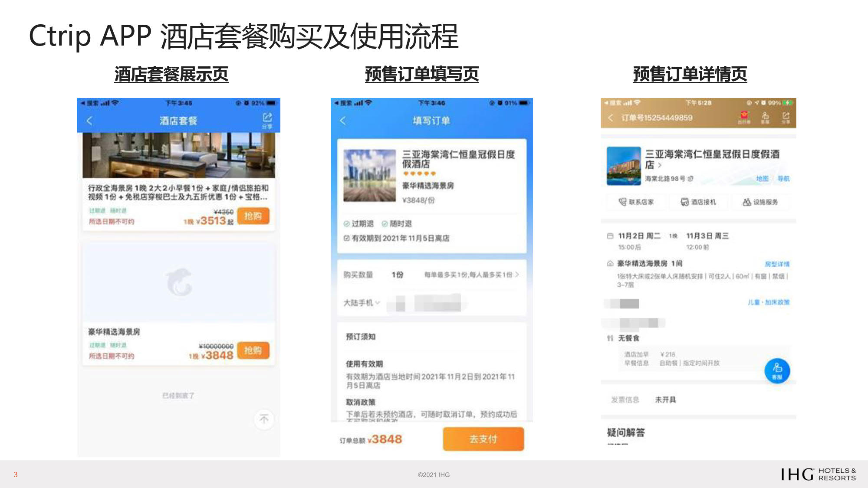Open 房型详情 link
The image size is (868, 488).
point(777,264)
